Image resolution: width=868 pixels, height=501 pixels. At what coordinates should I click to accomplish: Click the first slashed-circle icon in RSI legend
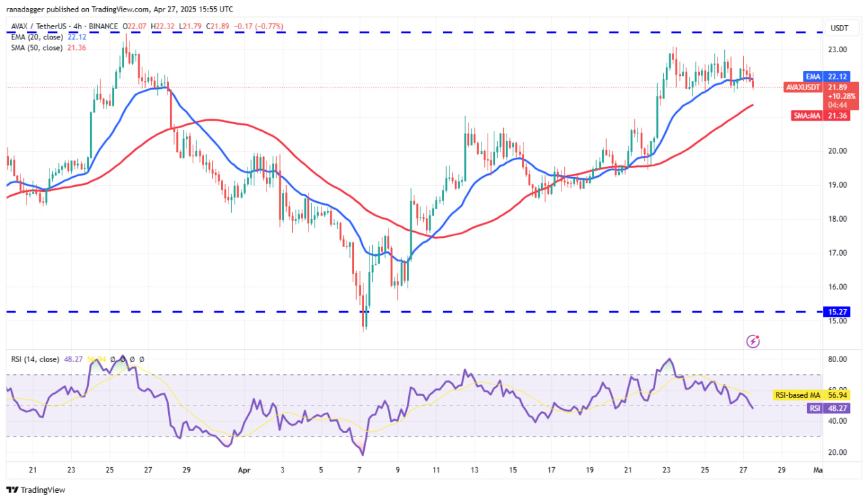point(113,359)
